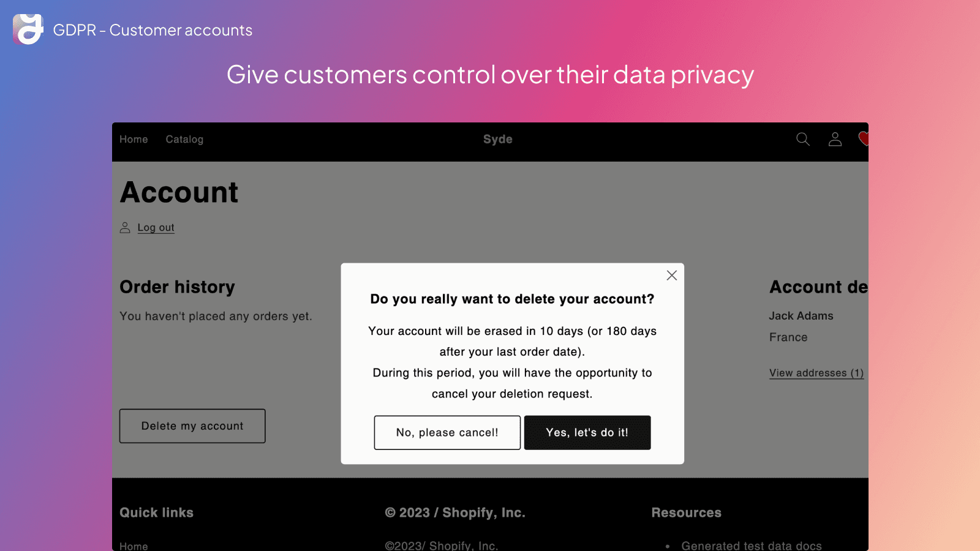Open the store search icon
Screen dimensions: 980x551
point(802,140)
